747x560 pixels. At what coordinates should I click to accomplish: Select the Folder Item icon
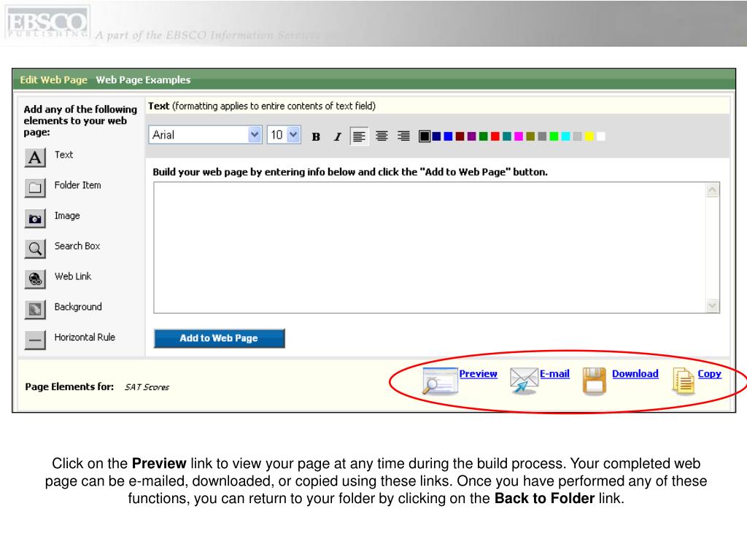(x=35, y=187)
